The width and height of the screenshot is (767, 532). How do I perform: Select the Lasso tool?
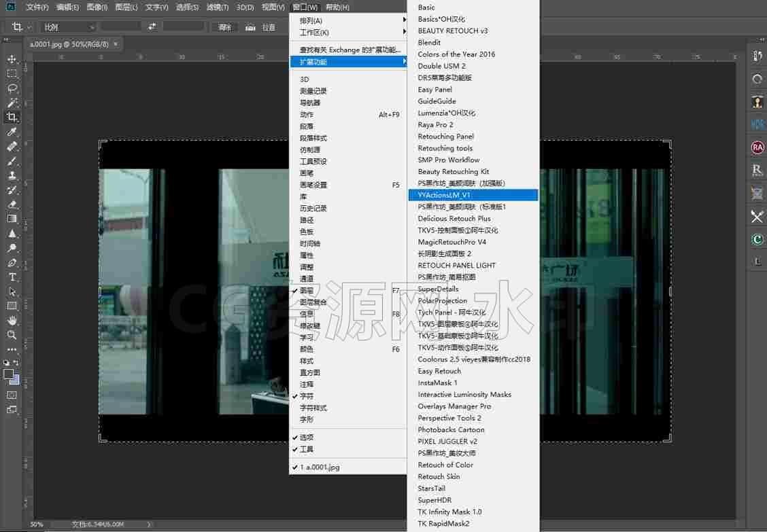pyautogui.click(x=12, y=88)
